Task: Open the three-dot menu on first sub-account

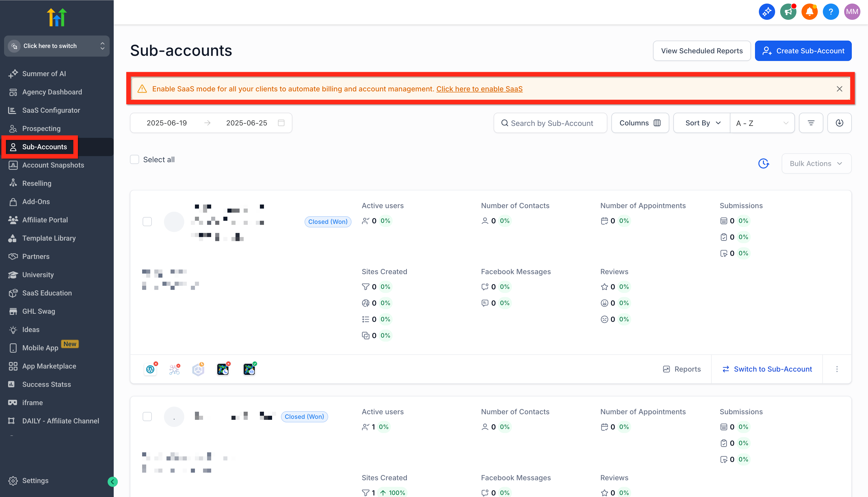Action: tap(837, 369)
